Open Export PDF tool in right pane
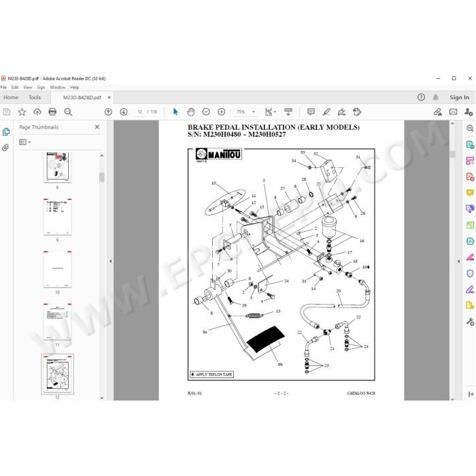476x476 pixels. pyautogui.click(x=470, y=144)
